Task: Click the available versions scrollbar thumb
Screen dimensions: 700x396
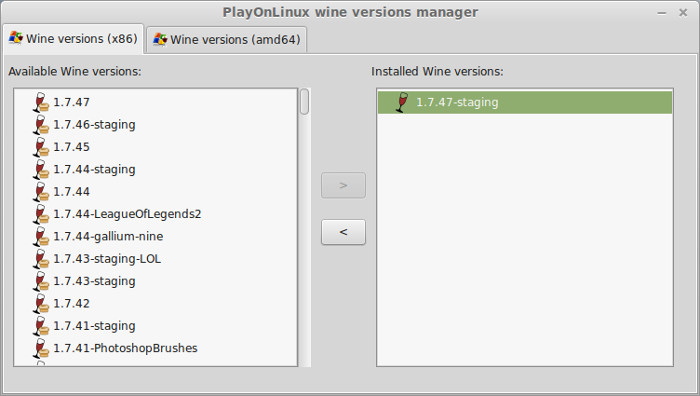Action: [304, 102]
